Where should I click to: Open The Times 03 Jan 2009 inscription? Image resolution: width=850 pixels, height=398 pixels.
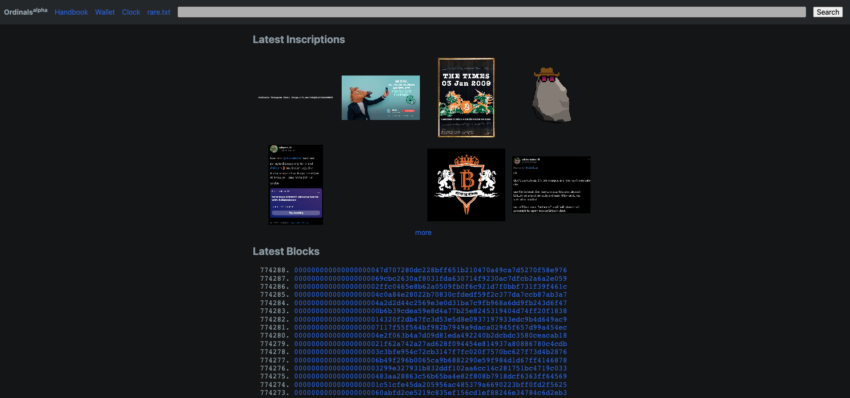466,98
